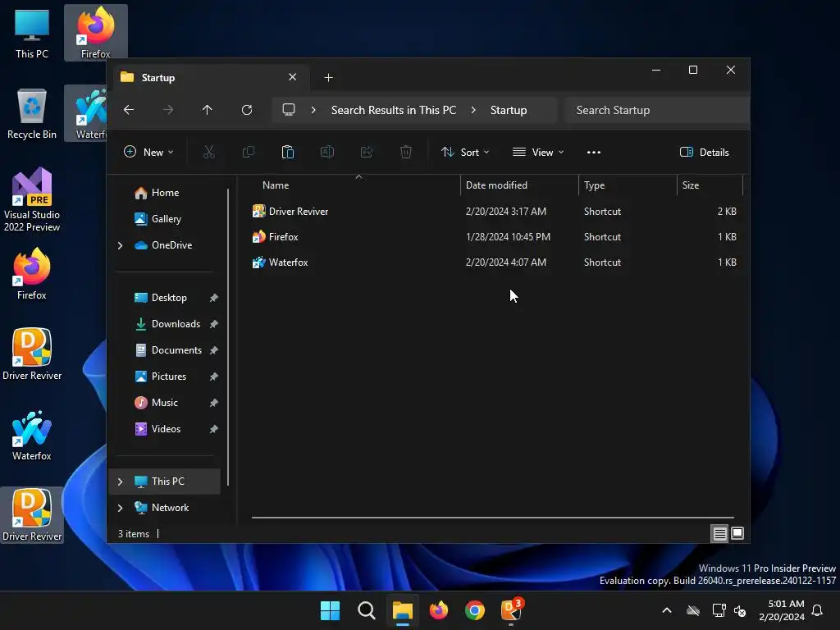Toggle the Details pane
This screenshot has height=630, width=840.
704,152
